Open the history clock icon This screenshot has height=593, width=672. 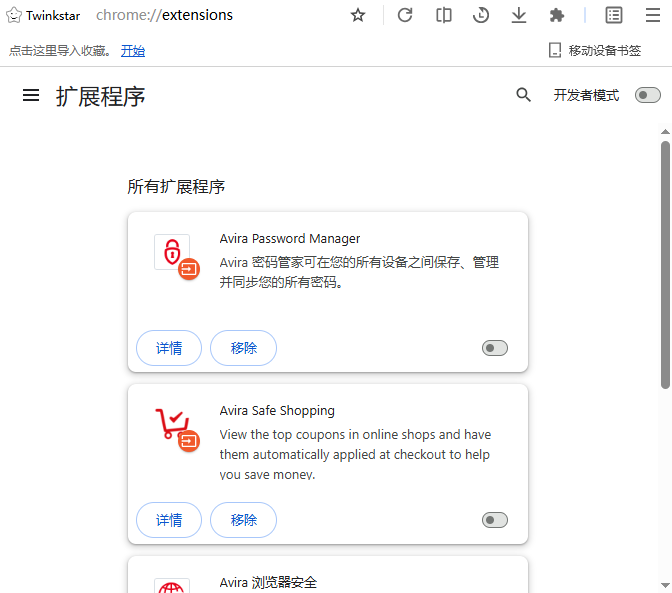(481, 15)
